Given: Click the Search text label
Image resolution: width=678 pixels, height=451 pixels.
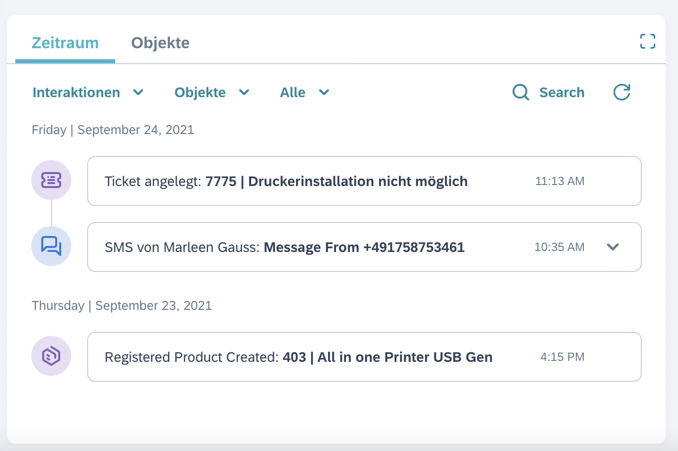Looking at the screenshot, I should (x=561, y=92).
